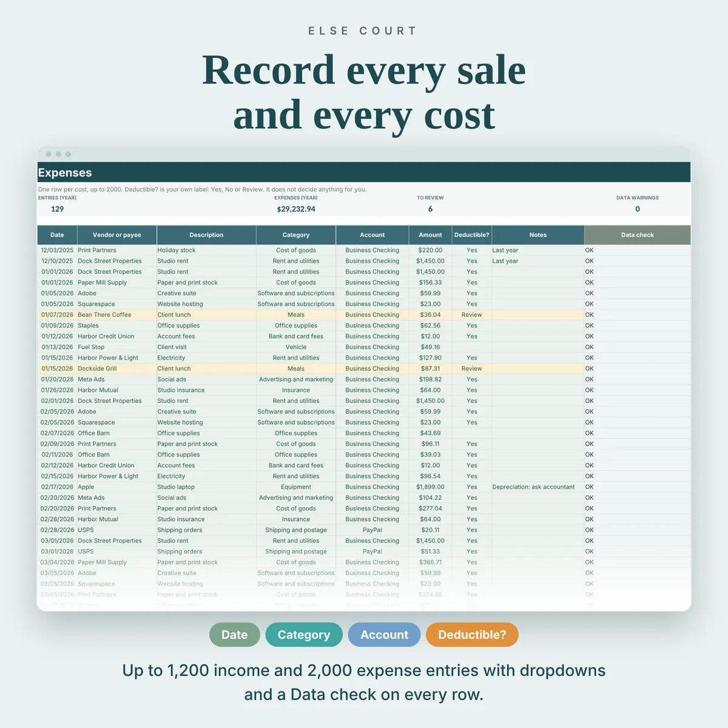
Task: Select the Apple vendor cell
Action: (116, 487)
